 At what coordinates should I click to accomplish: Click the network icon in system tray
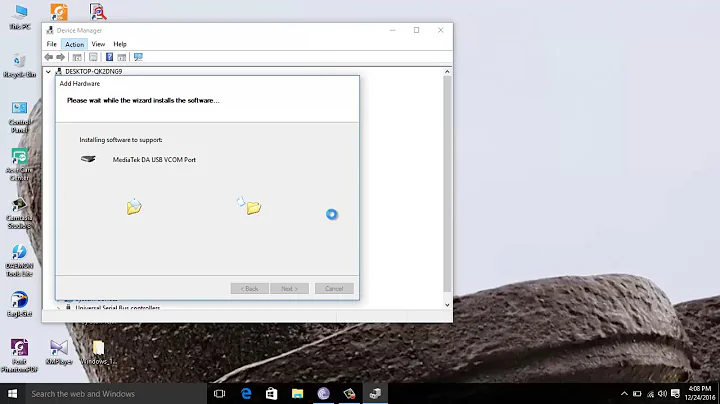point(650,393)
